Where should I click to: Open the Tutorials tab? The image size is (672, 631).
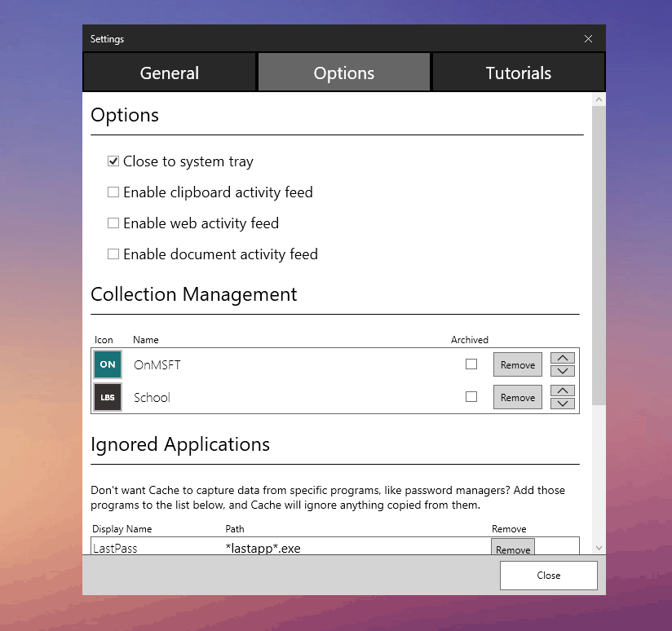click(x=519, y=73)
